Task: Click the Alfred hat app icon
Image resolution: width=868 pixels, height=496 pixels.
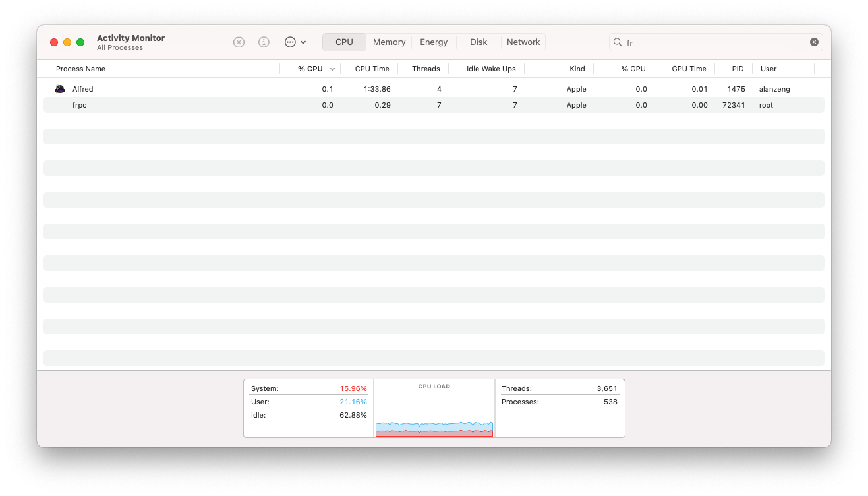Action: tap(60, 89)
